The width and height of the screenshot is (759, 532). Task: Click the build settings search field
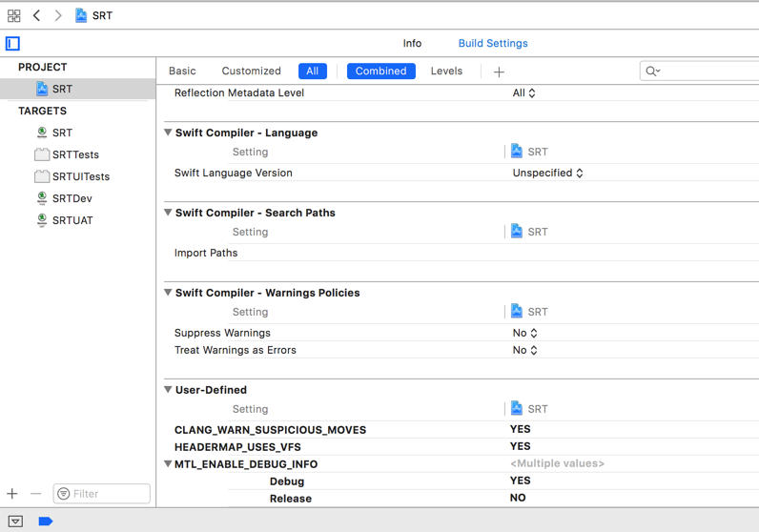pos(701,72)
